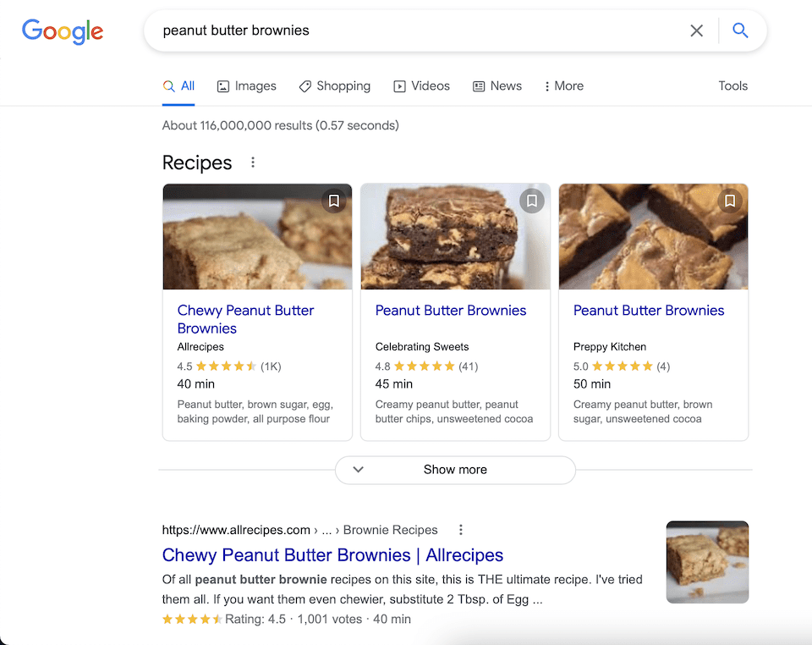Click the Google logo
The image size is (812, 645).
click(62, 31)
